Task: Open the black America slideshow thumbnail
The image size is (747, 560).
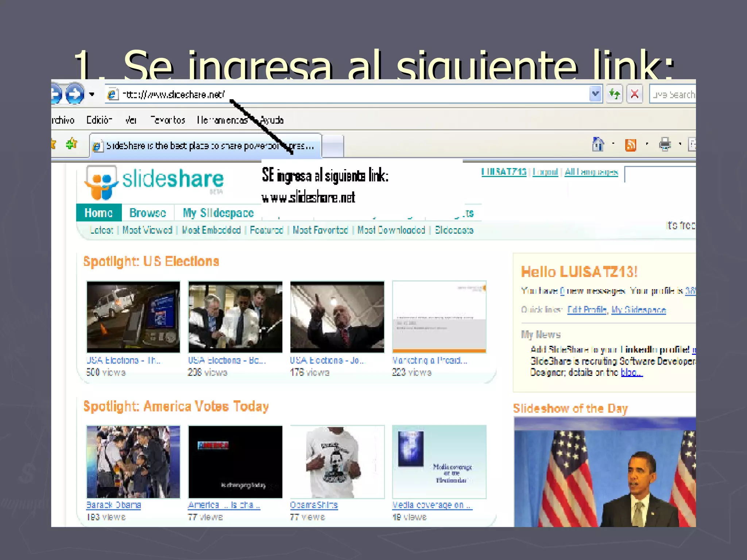Action: coord(235,462)
